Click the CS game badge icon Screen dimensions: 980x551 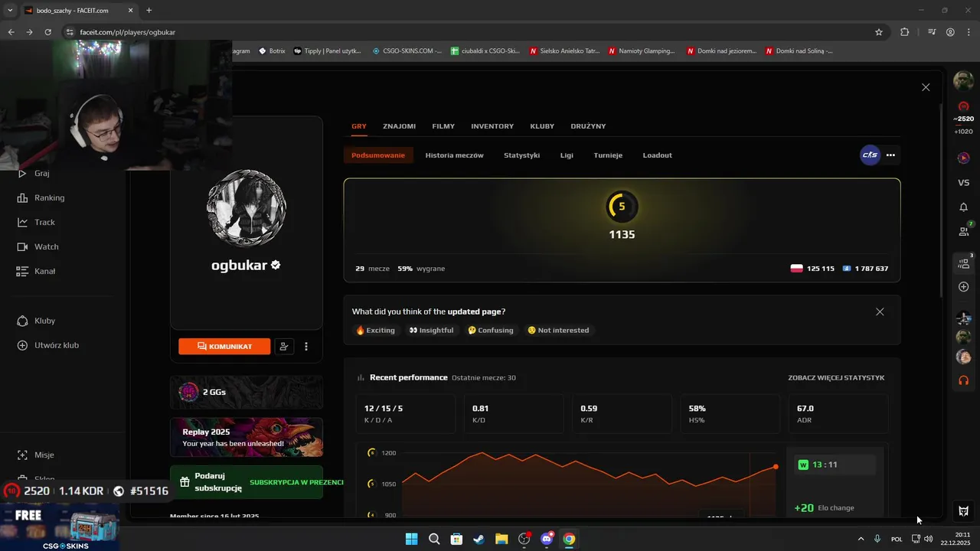pos(871,155)
